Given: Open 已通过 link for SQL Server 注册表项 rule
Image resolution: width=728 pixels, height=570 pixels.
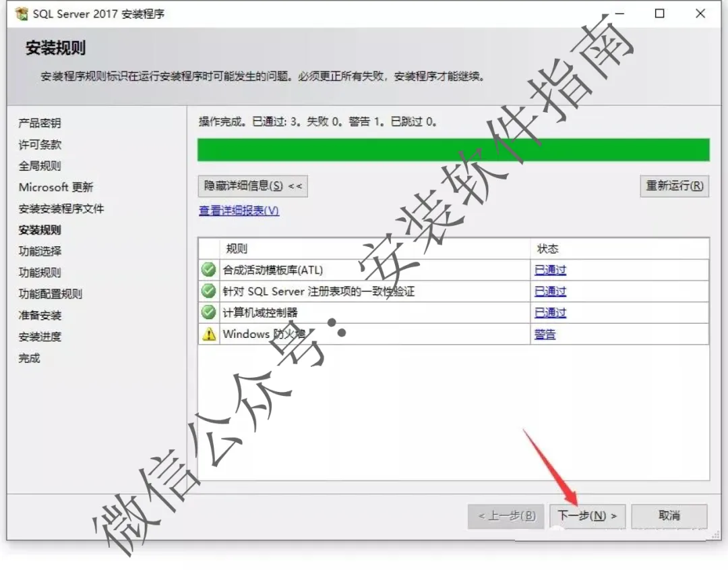Looking at the screenshot, I should [x=550, y=291].
